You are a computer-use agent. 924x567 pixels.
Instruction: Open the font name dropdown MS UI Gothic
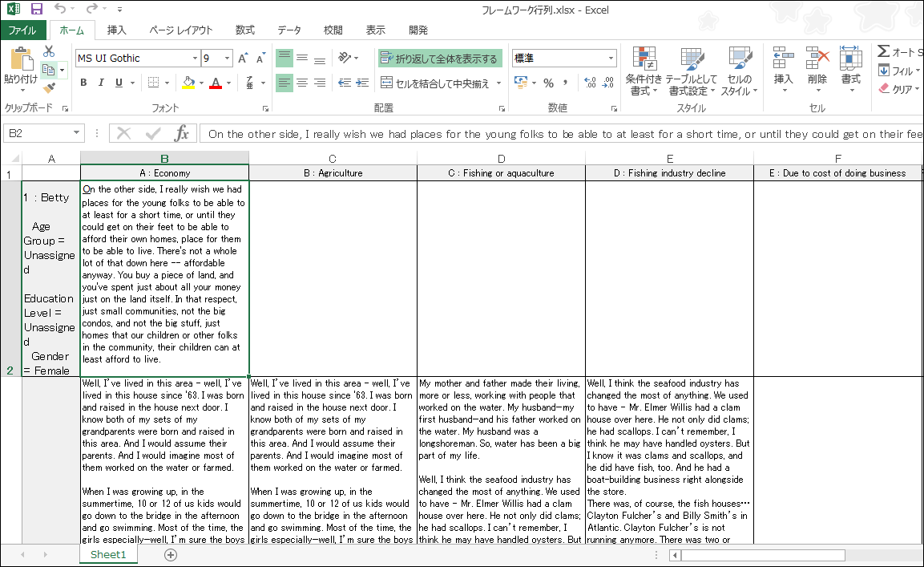pyautogui.click(x=195, y=58)
